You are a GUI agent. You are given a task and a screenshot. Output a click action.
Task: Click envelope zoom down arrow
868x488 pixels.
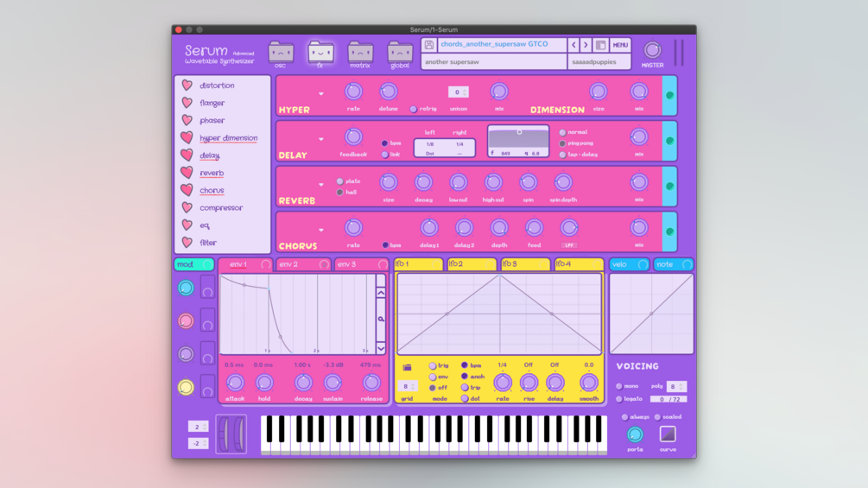381,347
